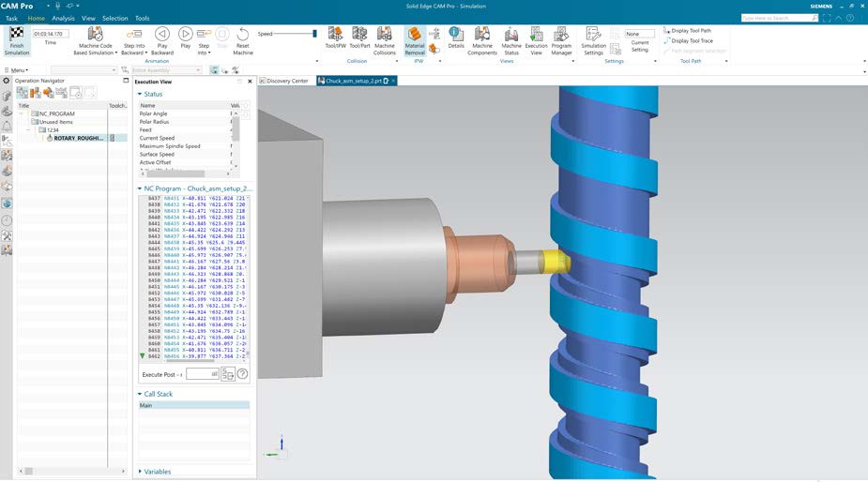The image size is (868, 482).
Task: Close the Chuck_asm_setup_2.prt tab
Action: 393,81
